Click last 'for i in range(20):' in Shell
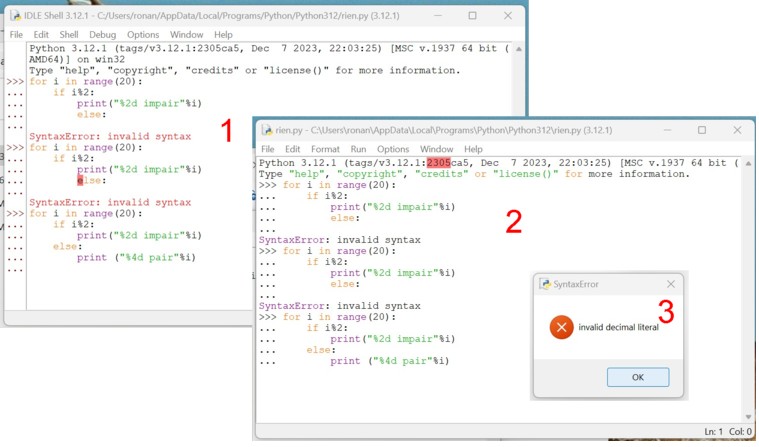Screen dimensions: 759x447 click(86, 214)
